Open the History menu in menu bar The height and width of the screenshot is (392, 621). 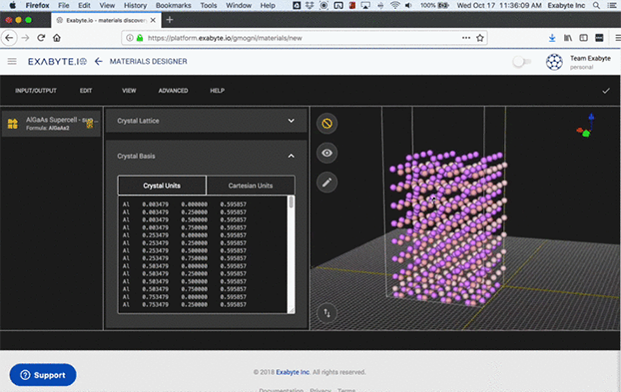pyautogui.click(x=135, y=6)
